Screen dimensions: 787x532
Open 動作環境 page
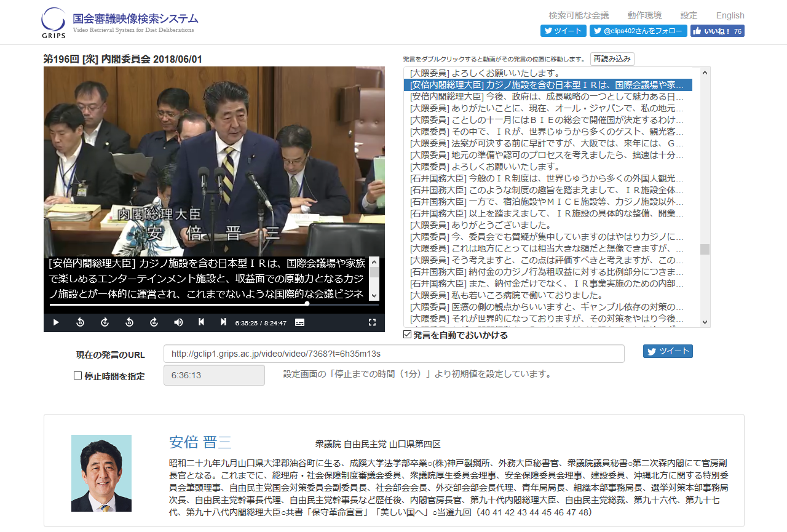tap(644, 15)
